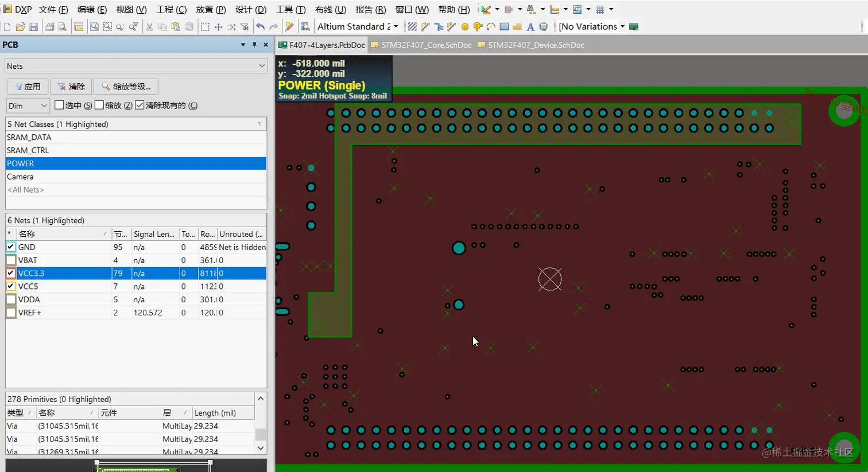868x472 pixels.
Task: Click the Cut scissors icon
Action: pos(149,27)
